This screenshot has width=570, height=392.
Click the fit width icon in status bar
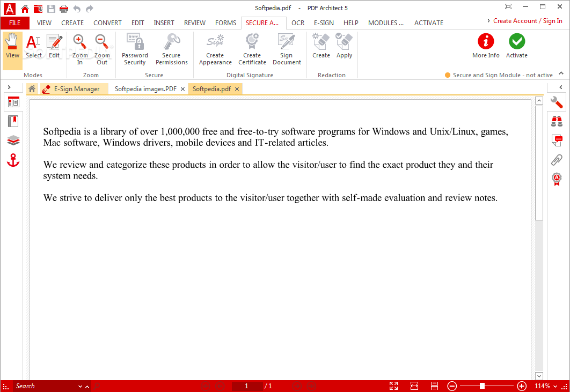pyautogui.click(x=414, y=386)
